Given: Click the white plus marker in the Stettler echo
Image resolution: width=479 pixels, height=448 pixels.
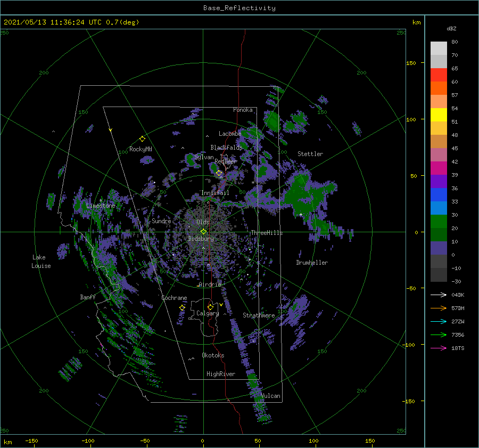Looking at the screenshot, I should [x=301, y=215].
